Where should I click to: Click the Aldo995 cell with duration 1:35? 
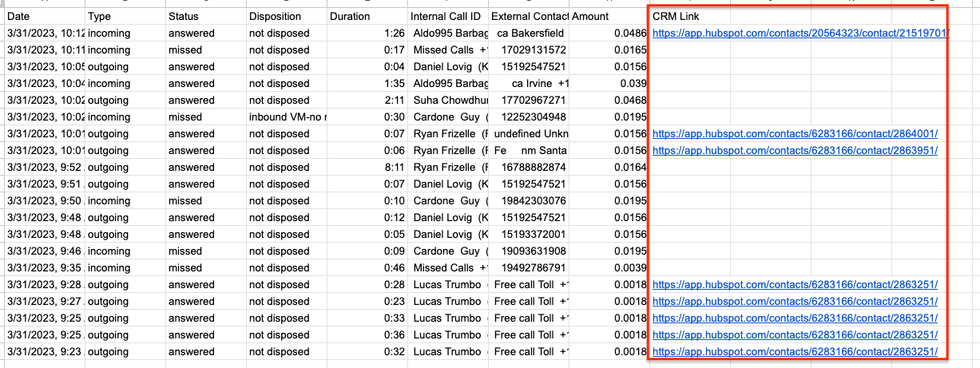447,84
